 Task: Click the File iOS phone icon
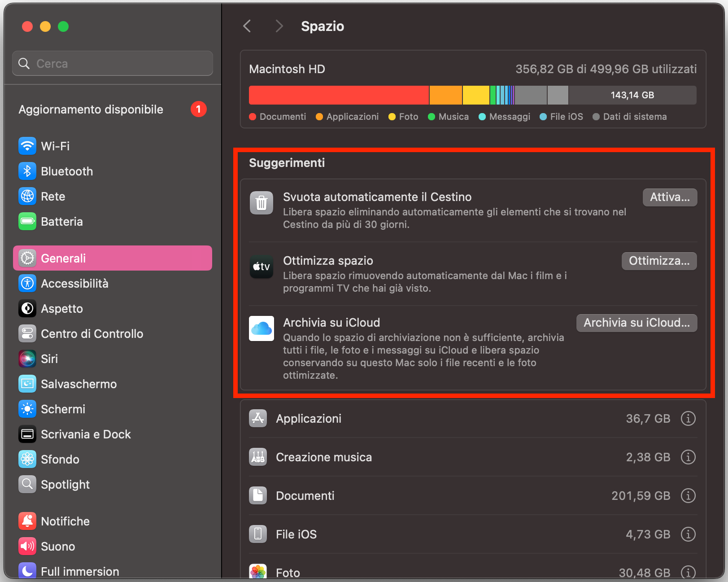(x=258, y=534)
